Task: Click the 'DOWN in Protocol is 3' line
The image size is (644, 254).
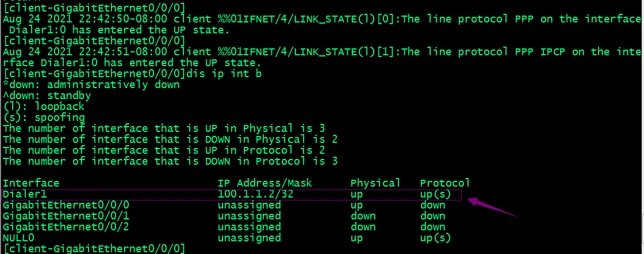Action: 170,161
